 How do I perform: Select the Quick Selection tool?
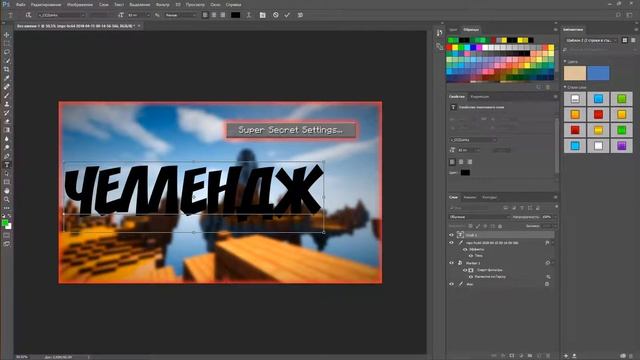(x=7, y=61)
